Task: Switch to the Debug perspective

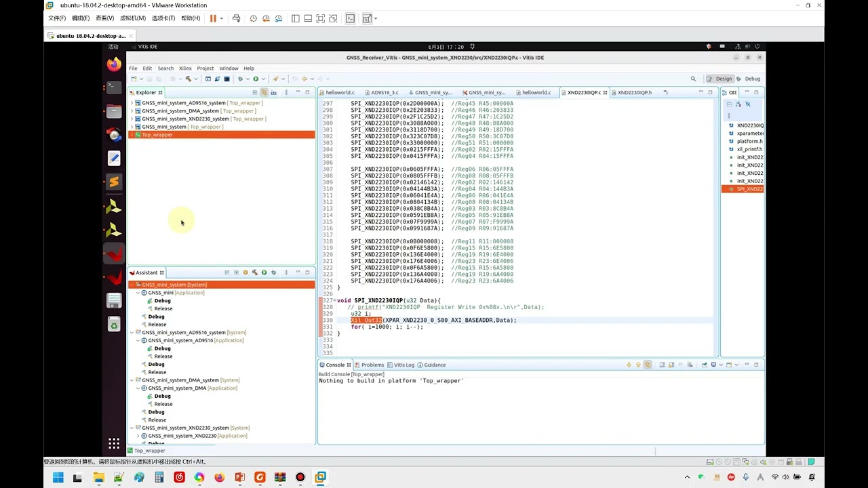Action: (749, 79)
